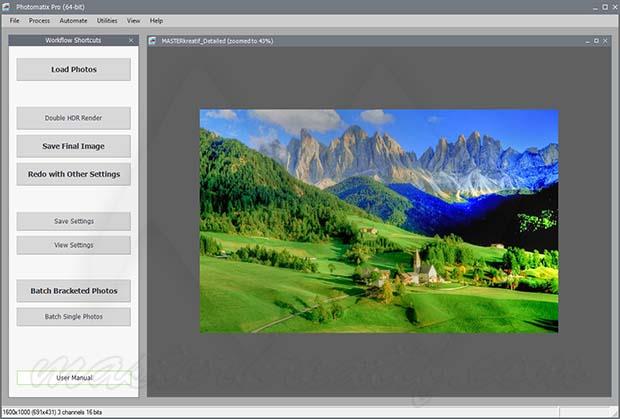Click Double HDR Render button
620x419 pixels.
pos(74,118)
